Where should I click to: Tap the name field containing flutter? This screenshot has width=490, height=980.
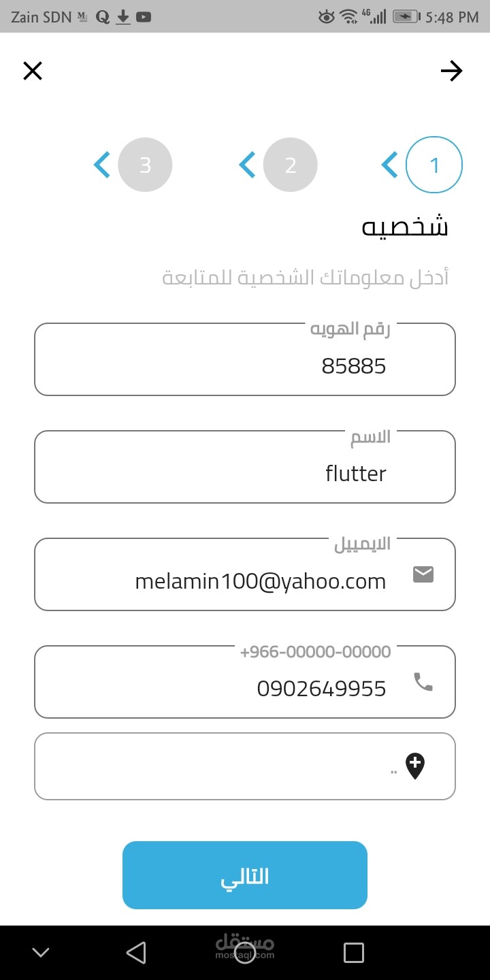tap(245, 473)
